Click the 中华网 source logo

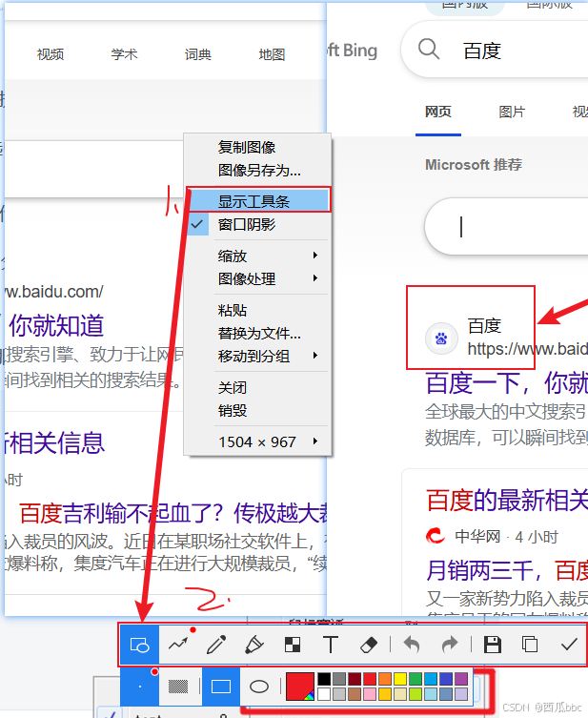pos(436,536)
